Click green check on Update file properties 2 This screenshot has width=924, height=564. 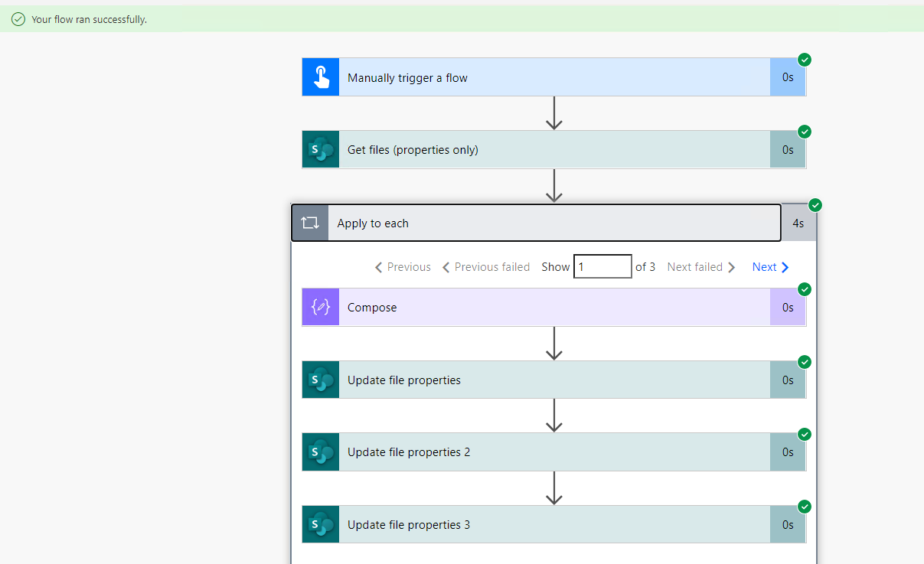tap(805, 434)
